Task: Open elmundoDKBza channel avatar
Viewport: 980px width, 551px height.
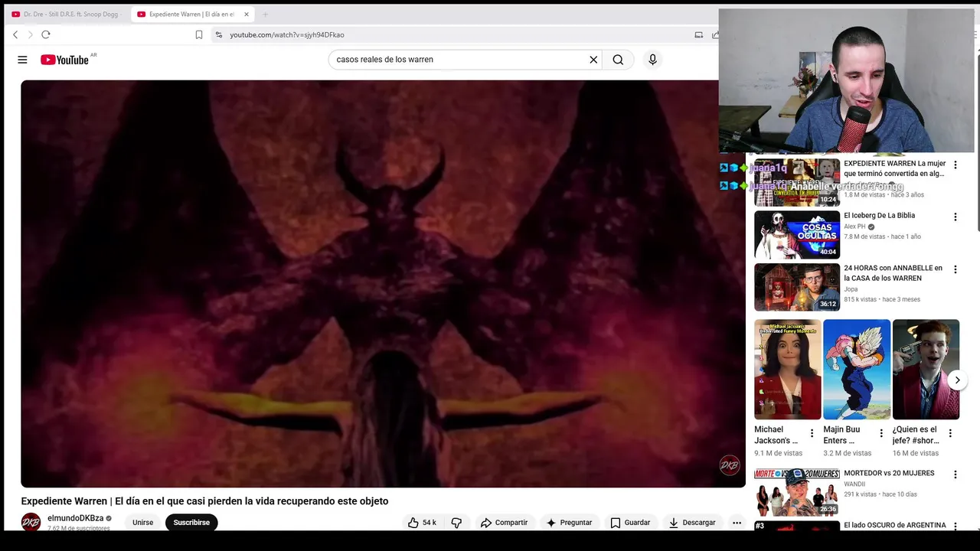Action: tap(31, 522)
